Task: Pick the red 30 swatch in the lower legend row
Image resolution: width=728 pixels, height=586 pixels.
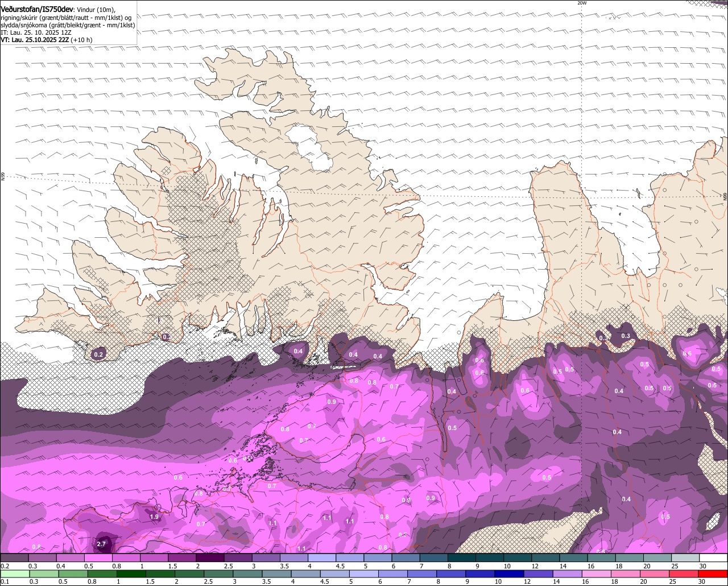Action: point(713,573)
